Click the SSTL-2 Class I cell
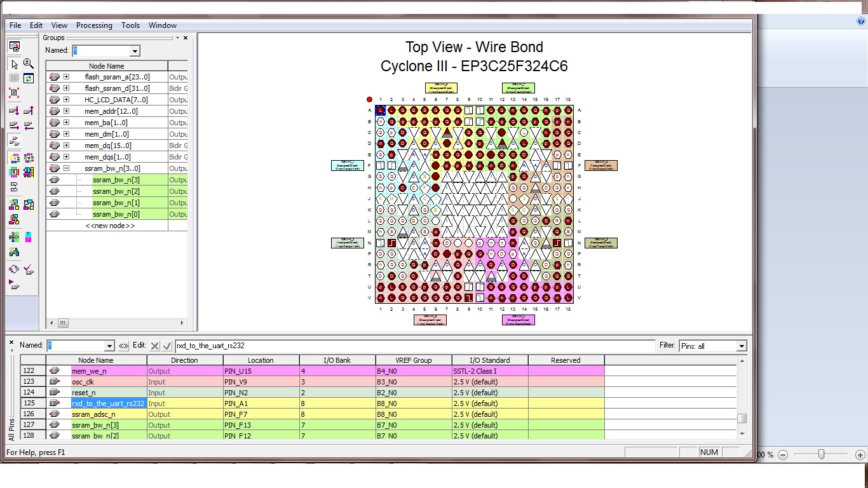868x488 pixels. click(x=490, y=370)
